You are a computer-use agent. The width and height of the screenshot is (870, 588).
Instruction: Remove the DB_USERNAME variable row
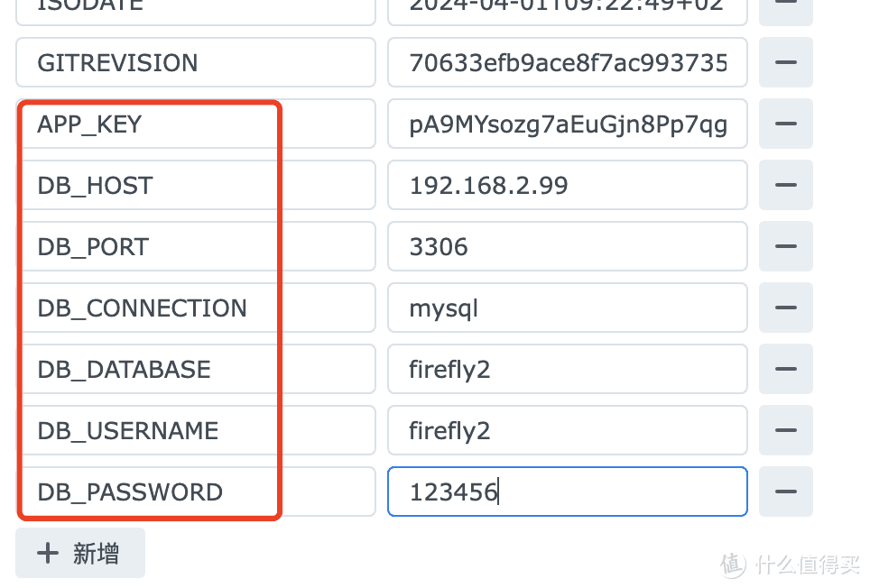[785, 431]
